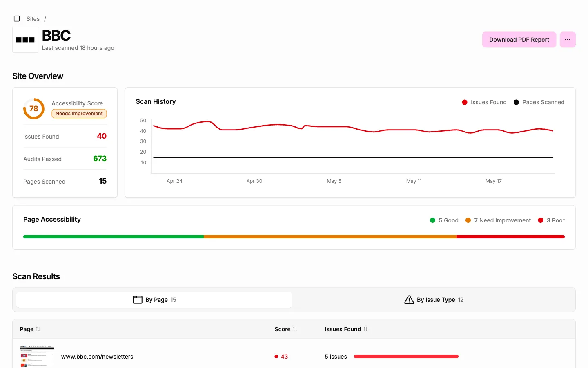Switch to the By Page tab
The image size is (588, 368).
[x=154, y=300]
